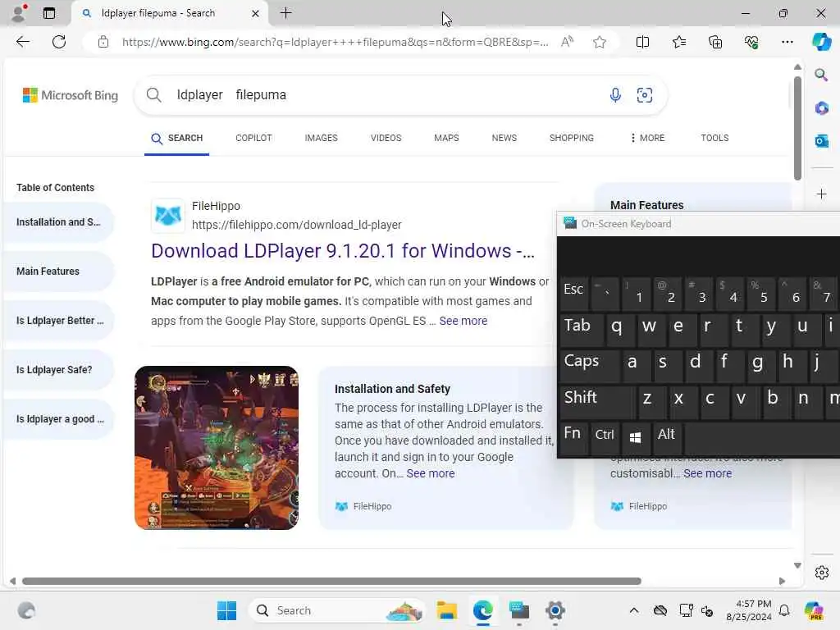Viewport: 840px width, 630px height.
Task: Switch to the SHOPPING tab
Action: click(571, 138)
